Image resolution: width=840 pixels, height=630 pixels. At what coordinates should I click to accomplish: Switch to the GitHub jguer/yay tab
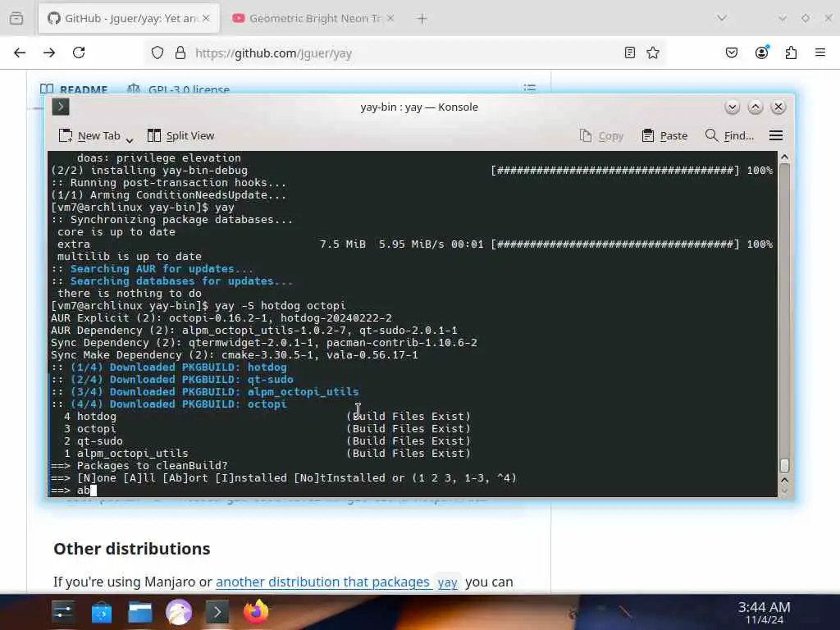pos(129,18)
